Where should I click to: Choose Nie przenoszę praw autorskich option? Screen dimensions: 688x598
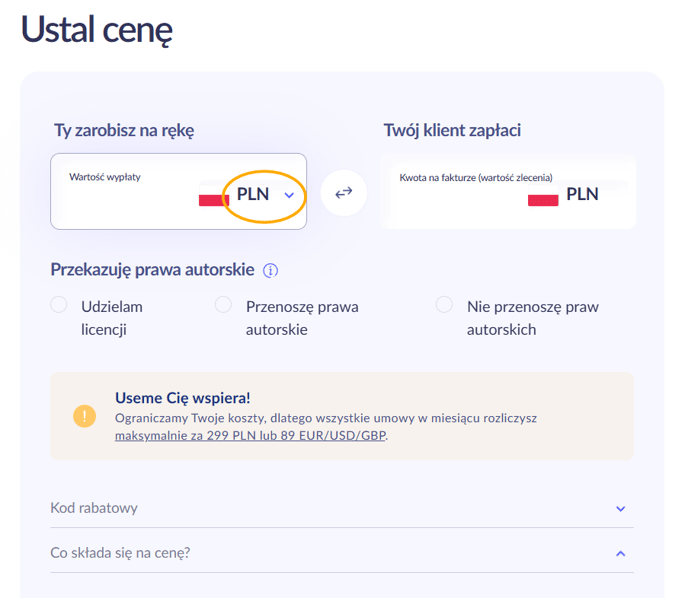tap(444, 304)
